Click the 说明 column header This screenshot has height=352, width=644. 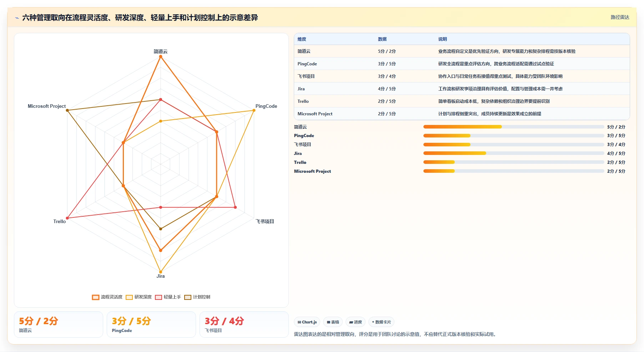443,39
